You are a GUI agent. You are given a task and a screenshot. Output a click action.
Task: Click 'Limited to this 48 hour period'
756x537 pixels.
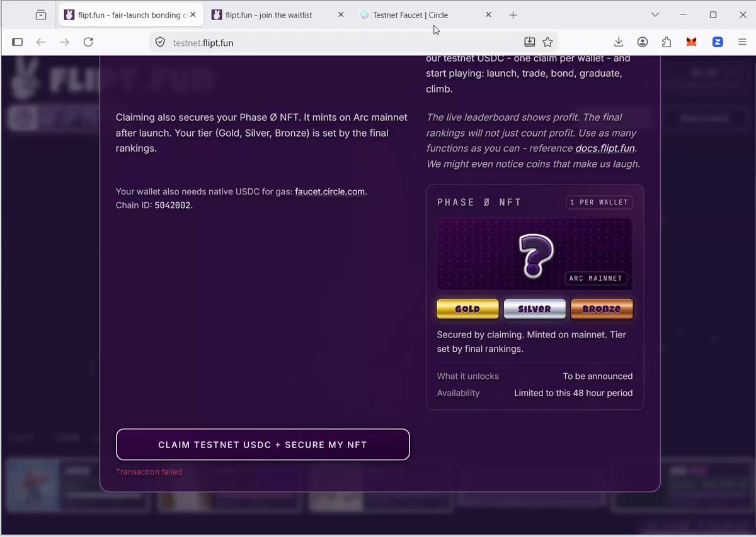pos(573,393)
